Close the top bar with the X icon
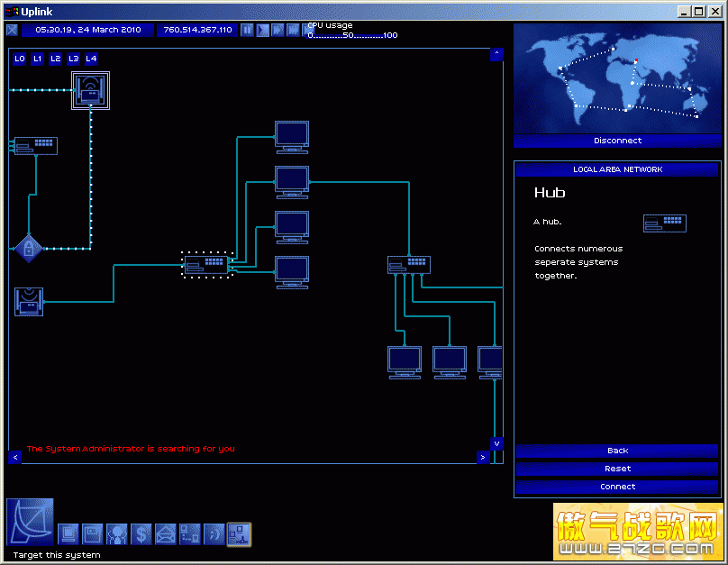The height and width of the screenshot is (565, 728). click(12, 30)
